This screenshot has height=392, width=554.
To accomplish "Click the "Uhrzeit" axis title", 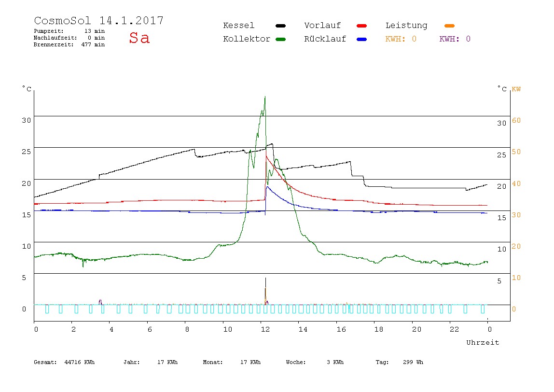I will coord(483,342).
